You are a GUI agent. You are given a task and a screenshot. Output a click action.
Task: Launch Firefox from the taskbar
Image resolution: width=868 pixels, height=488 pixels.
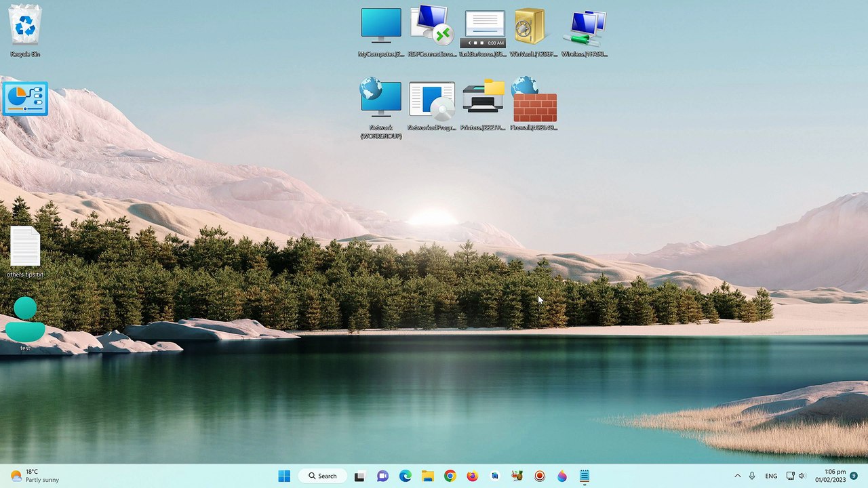tap(472, 476)
